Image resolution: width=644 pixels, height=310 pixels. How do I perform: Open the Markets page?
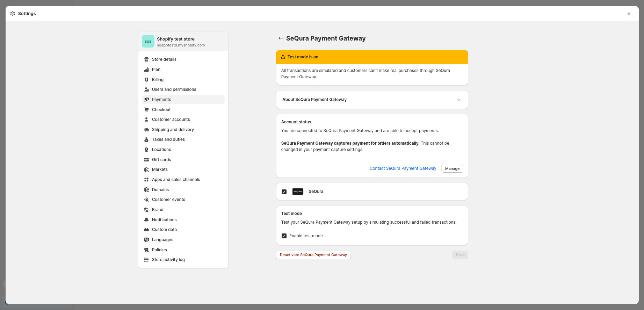click(183, 170)
